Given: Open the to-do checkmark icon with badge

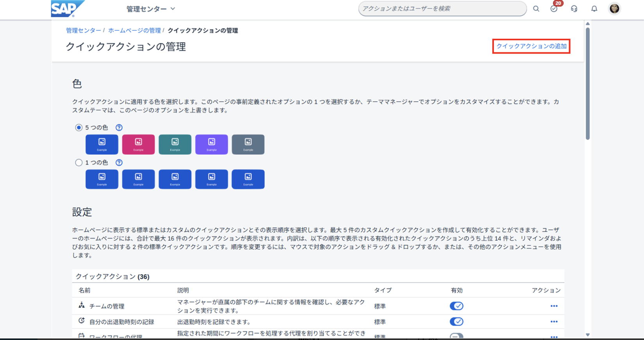Looking at the screenshot, I should [554, 9].
